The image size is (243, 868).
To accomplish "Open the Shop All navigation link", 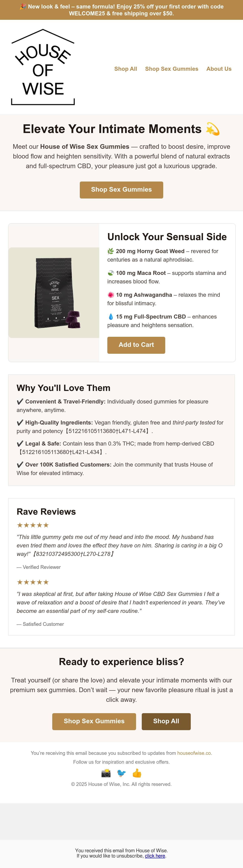I will [x=126, y=69].
